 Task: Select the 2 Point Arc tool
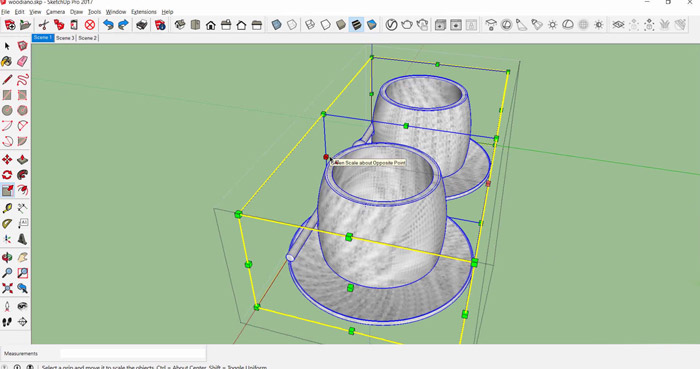tap(22, 126)
